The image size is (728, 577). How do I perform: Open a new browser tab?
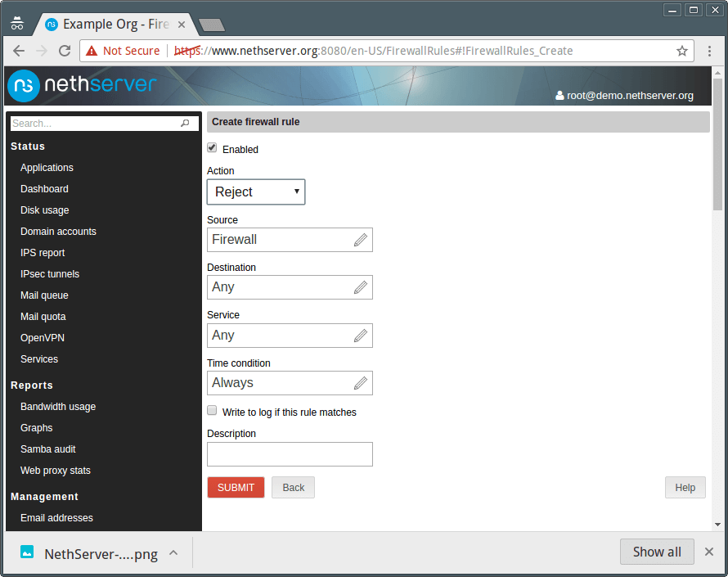click(x=212, y=25)
